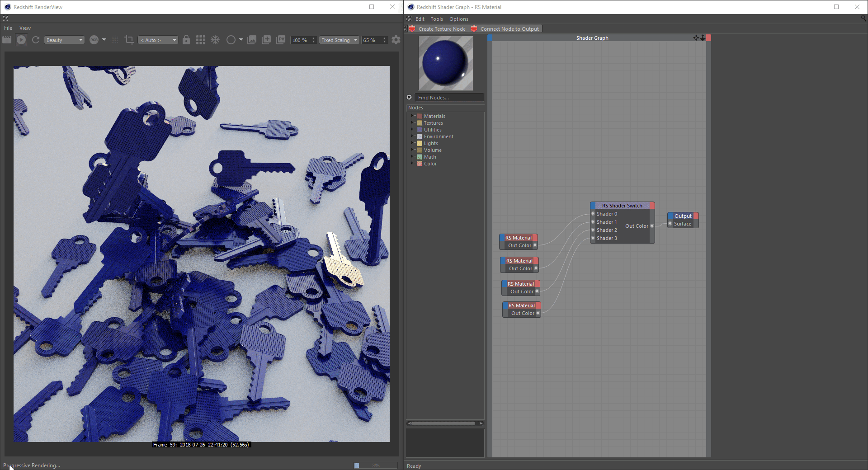The image size is (868, 470).
Task: Click the PV picture viewer icon
Action: pyautogui.click(x=281, y=40)
